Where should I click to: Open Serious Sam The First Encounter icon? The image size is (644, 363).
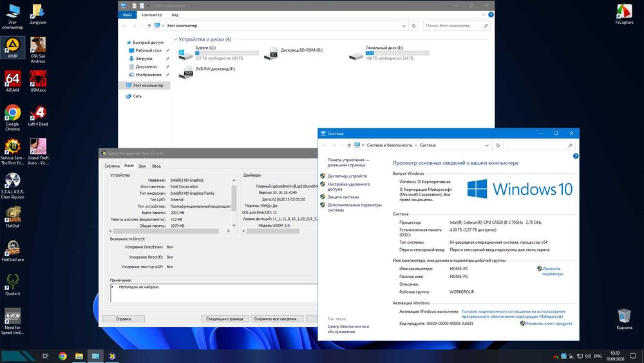click(13, 152)
